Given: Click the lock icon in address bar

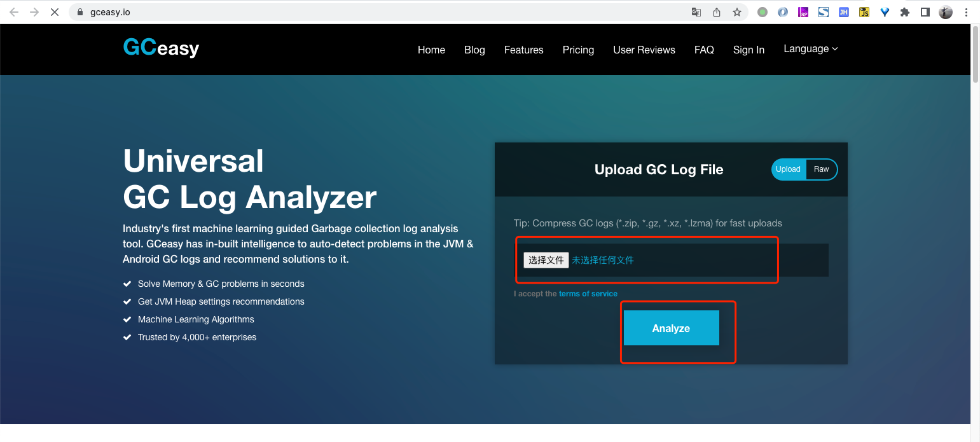Looking at the screenshot, I should [79, 12].
